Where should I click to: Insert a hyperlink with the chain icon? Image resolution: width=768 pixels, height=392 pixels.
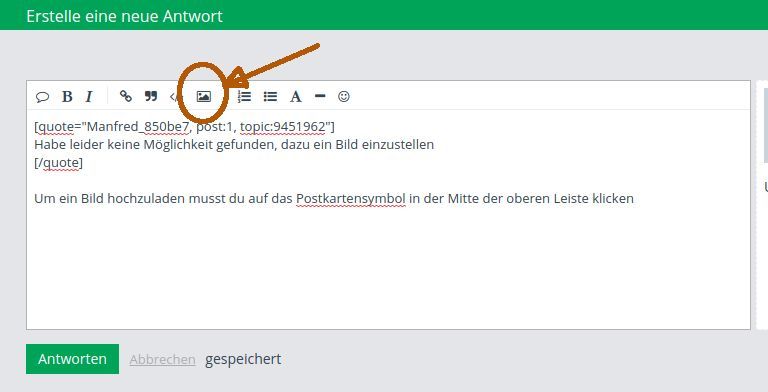126,96
